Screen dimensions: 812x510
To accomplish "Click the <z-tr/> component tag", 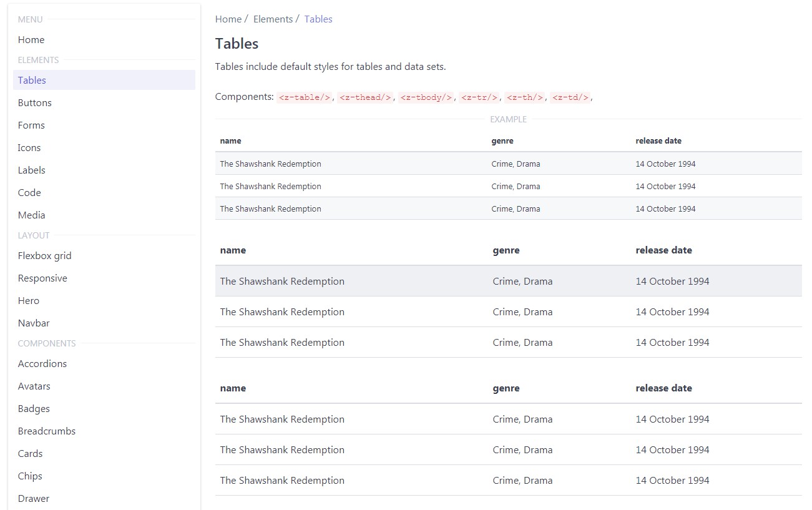I will point(479,97).
